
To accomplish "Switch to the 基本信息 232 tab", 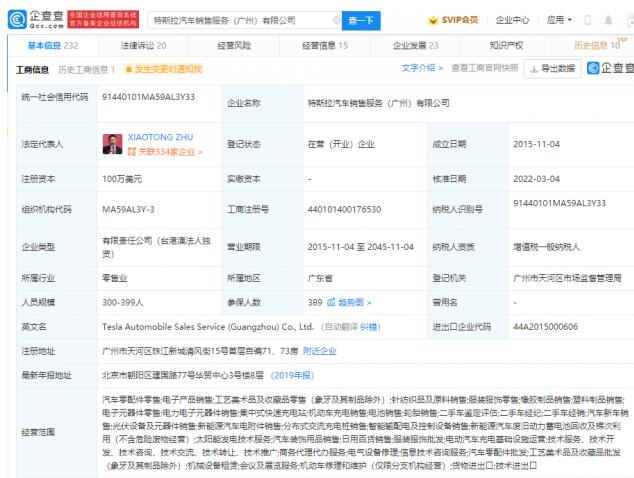I will pyautogui.click(x=53, y=46).
